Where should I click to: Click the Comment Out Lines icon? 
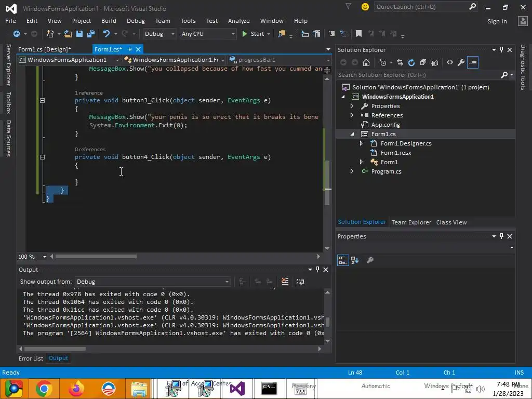coord(332,34)
